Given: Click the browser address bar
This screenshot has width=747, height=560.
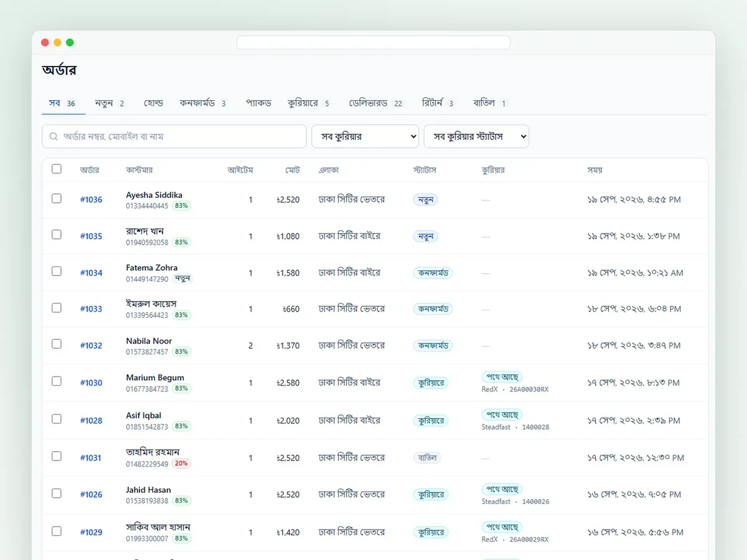Looking at the screenshot, I should [x=374, y=42].
